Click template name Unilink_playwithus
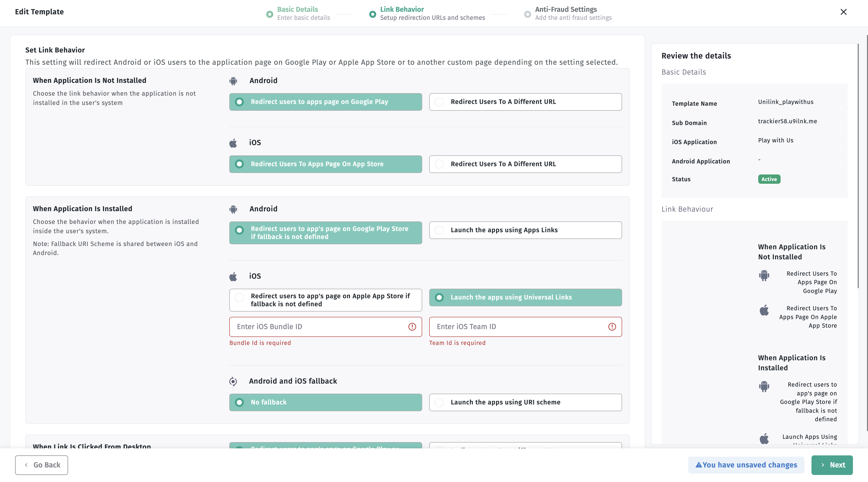Screen dimensions: 868x482 [785, 102]
